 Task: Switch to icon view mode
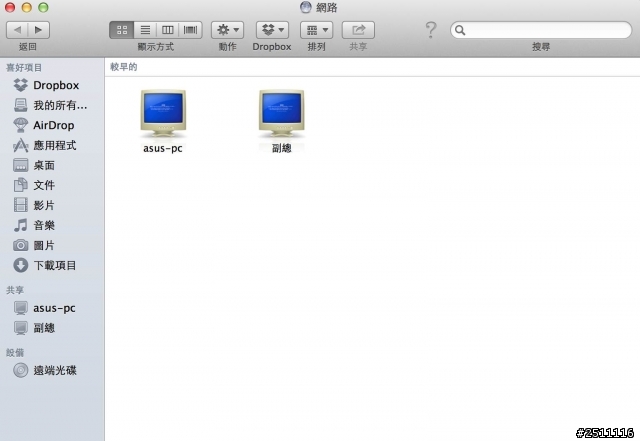(x=122, y=30)
